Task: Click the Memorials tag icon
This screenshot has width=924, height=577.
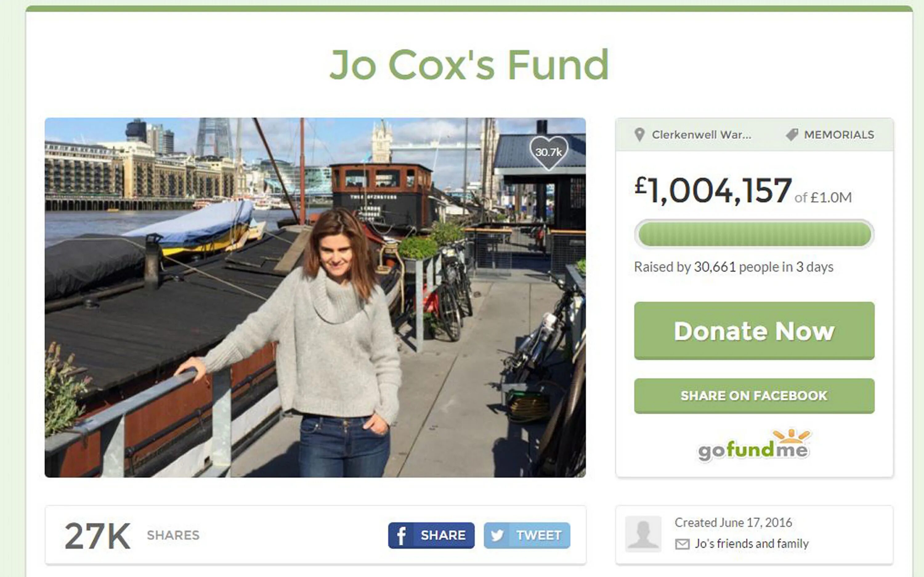Action: pyautogui.click(x=792, y=135)
